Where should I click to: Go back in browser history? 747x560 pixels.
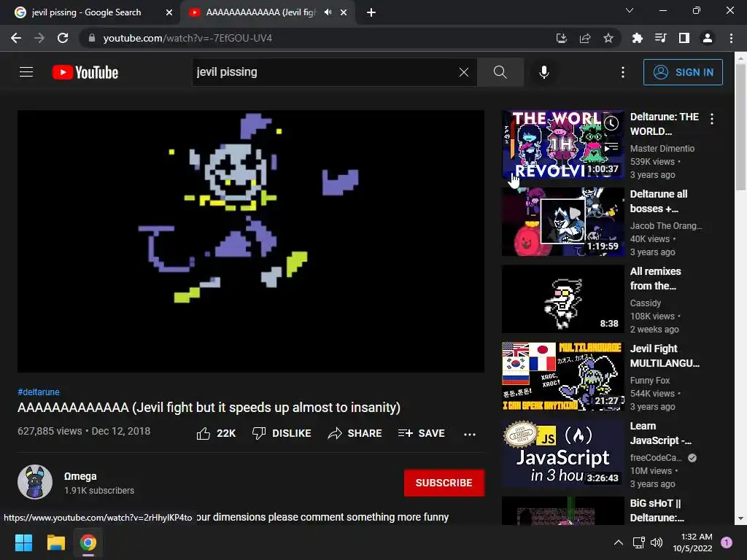[x=16, y=38]
